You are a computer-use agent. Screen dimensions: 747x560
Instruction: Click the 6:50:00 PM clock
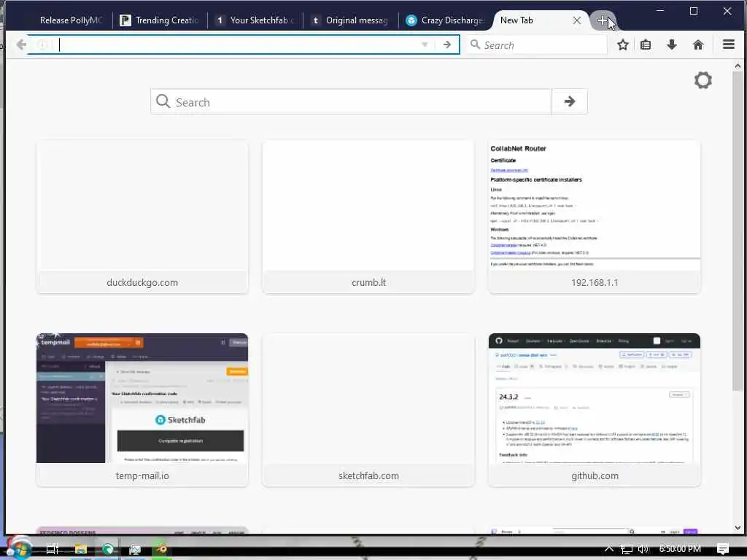pos(680,549)
